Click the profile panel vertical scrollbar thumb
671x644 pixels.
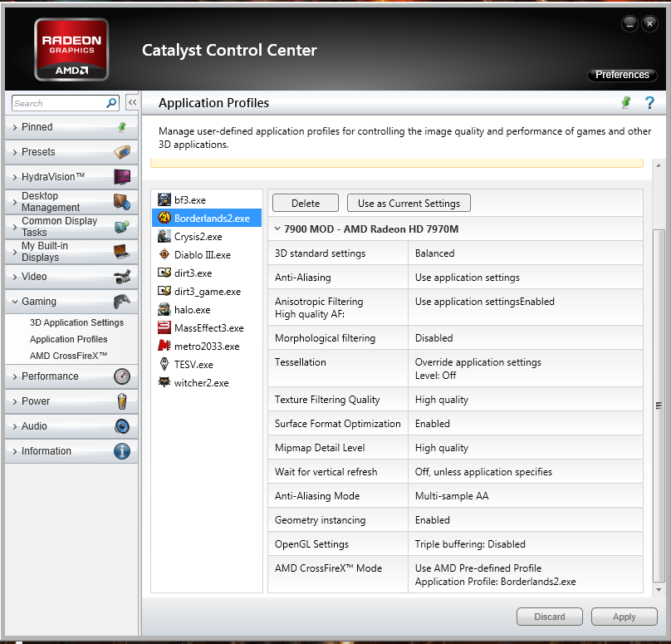[659, 406]
